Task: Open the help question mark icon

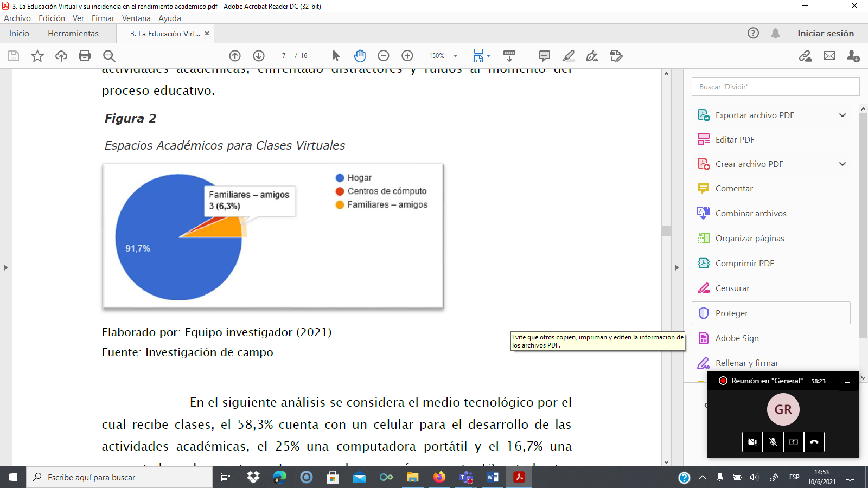Action: (x=753, y=33)
